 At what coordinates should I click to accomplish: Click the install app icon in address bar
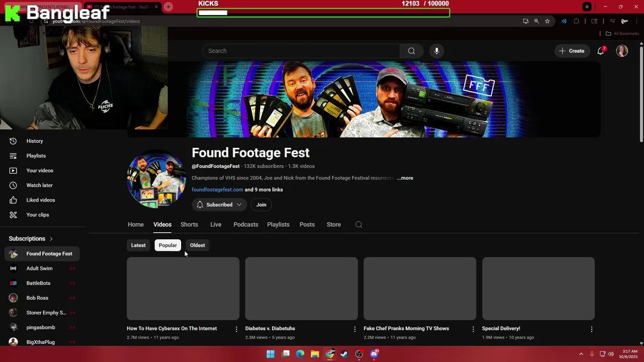click(526, 21)
